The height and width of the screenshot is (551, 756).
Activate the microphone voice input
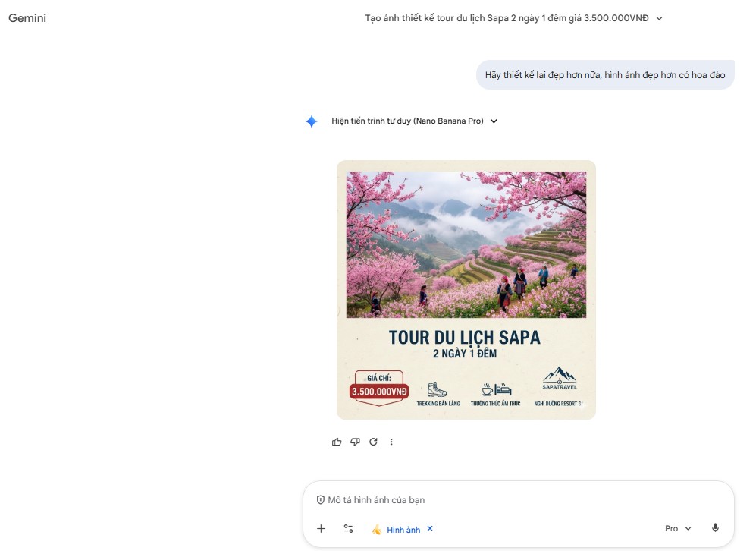[715, 528]
